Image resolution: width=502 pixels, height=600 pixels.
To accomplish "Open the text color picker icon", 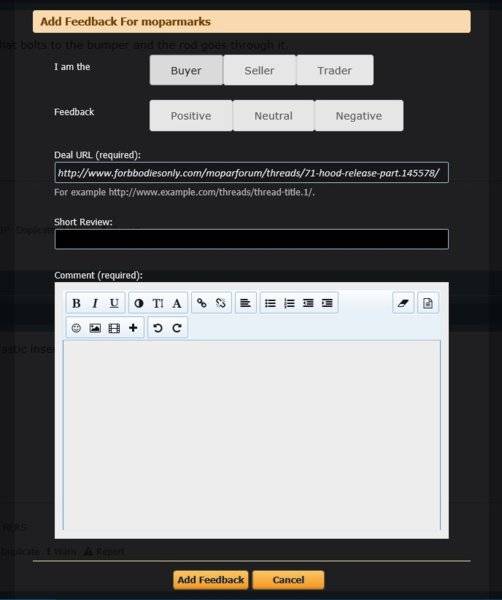I will point(139,303).
